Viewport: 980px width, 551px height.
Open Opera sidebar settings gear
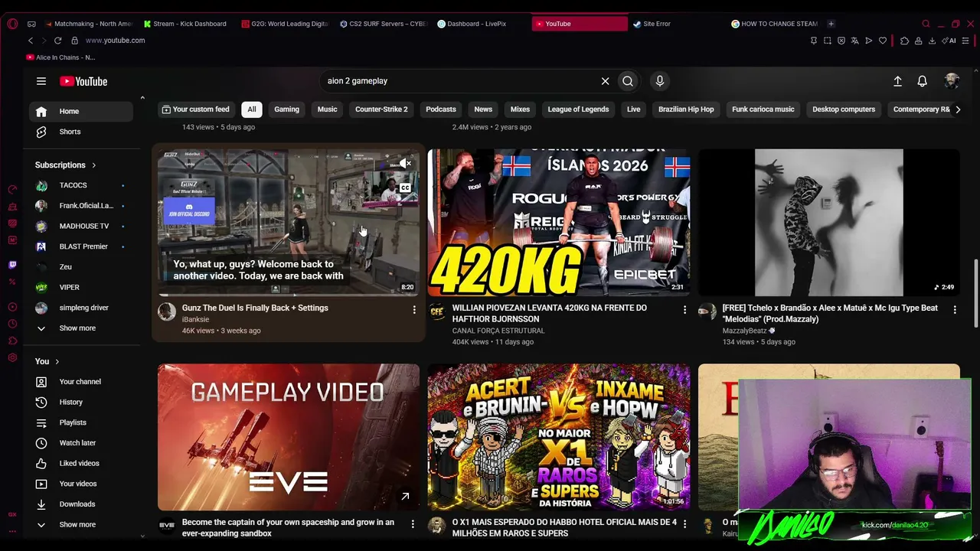click(12, 357)
